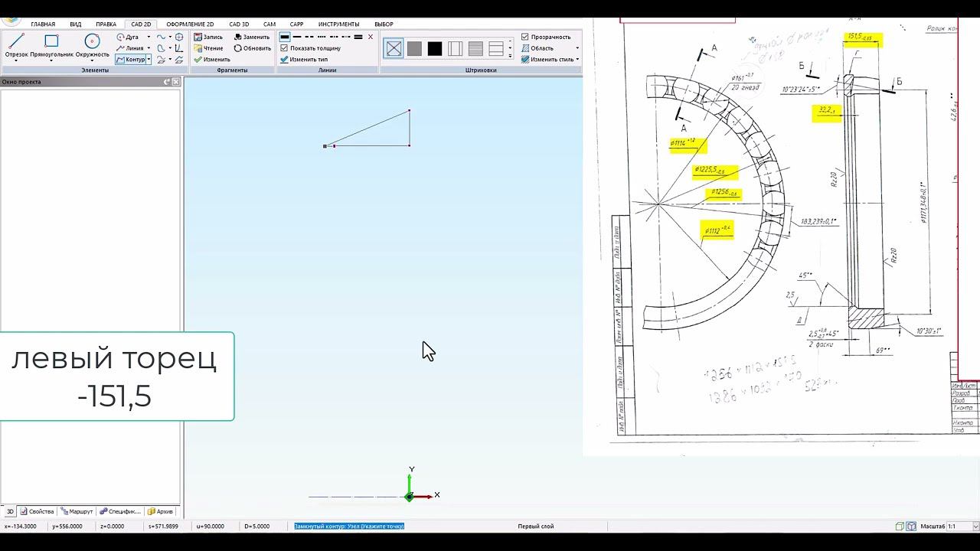980x551 pixels.
Task: Select the dashed line type
Action: 310,37
